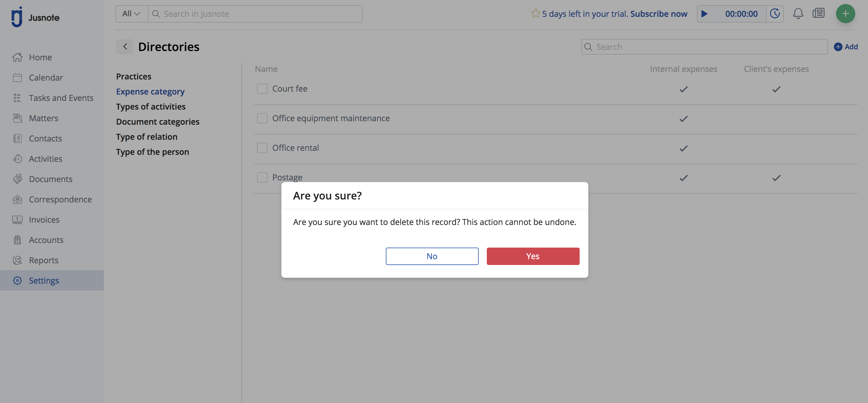The width and height of the screenshot is (868, 403).
Task: Select Types of activities directory
Action: click(151, 107)
